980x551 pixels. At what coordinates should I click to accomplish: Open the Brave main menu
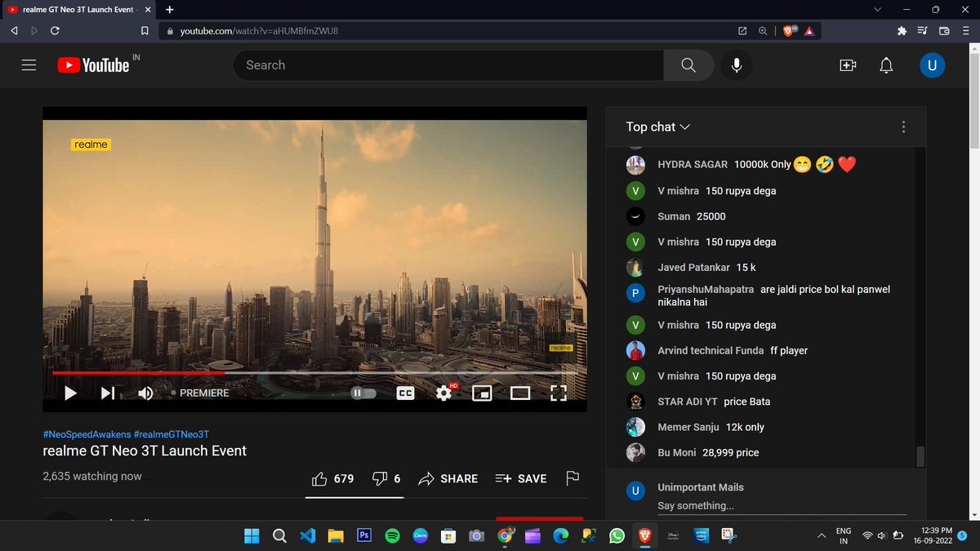(964, 31)
